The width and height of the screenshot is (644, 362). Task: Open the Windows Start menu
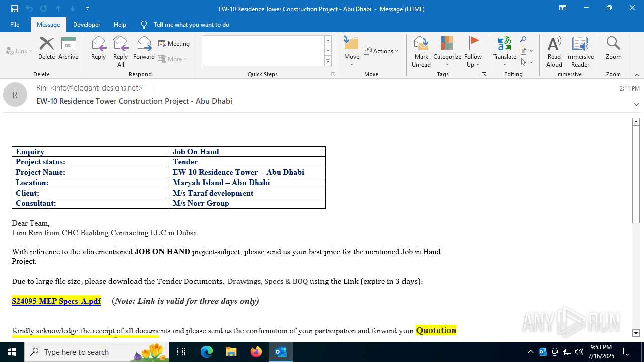[x=12, y=352]
